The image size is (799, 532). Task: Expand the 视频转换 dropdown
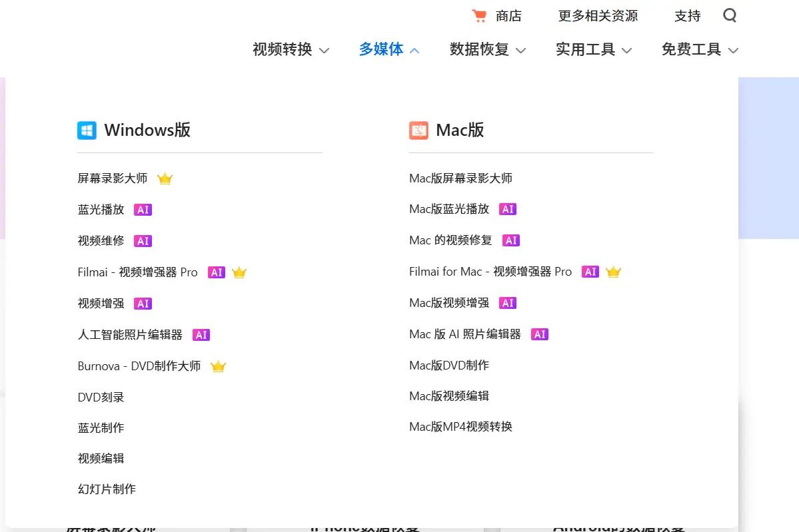[x=291, y=49]
